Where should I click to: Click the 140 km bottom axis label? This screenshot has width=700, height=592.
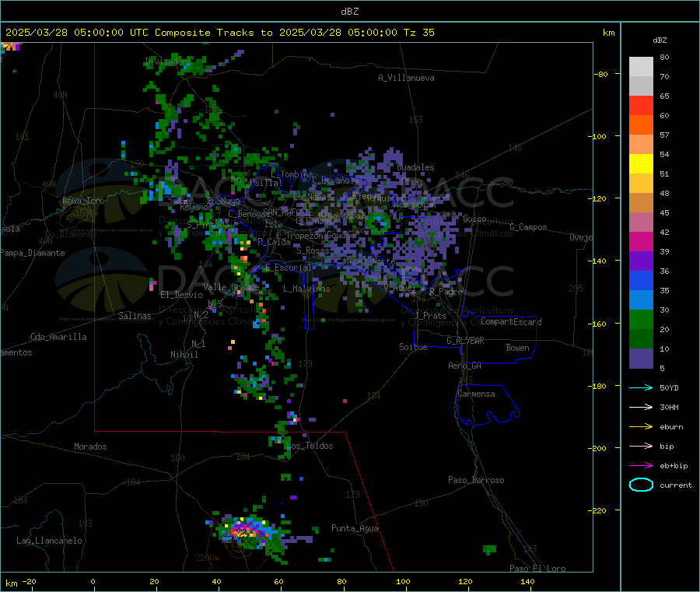pyautogui.click(x=527, y=581)
